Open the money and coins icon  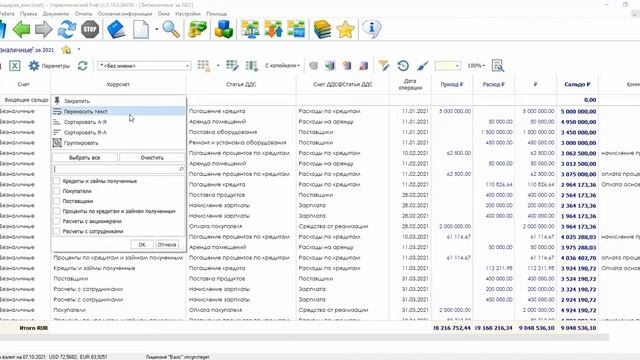(x=198, y=29)
